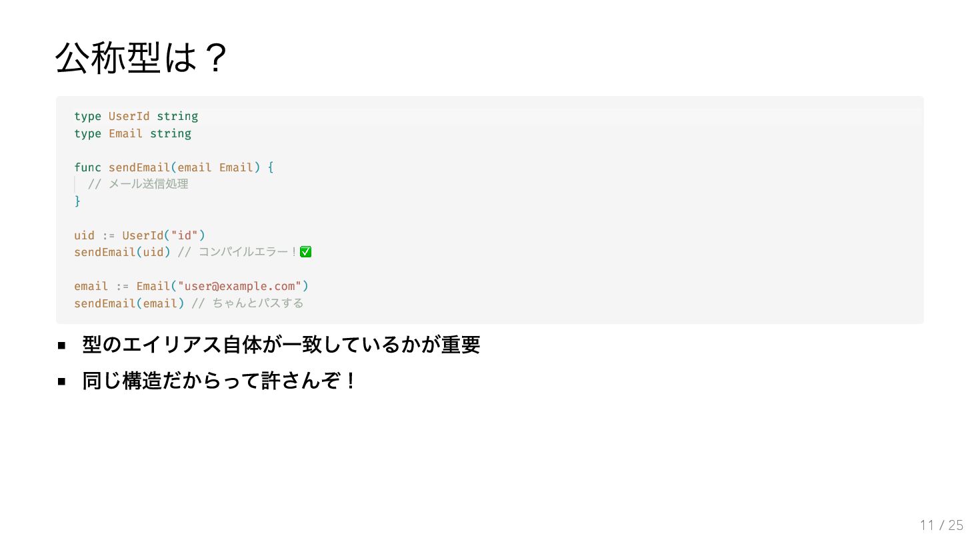980x552 pixels.
Task: Click the first bullet about 型のエイリアス
Action: 281,345
